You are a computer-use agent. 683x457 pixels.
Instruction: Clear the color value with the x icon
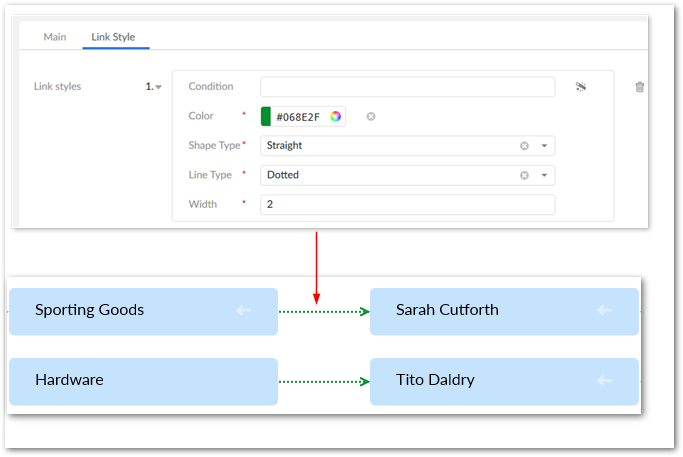pyautogui.click(x=371, y=116)
